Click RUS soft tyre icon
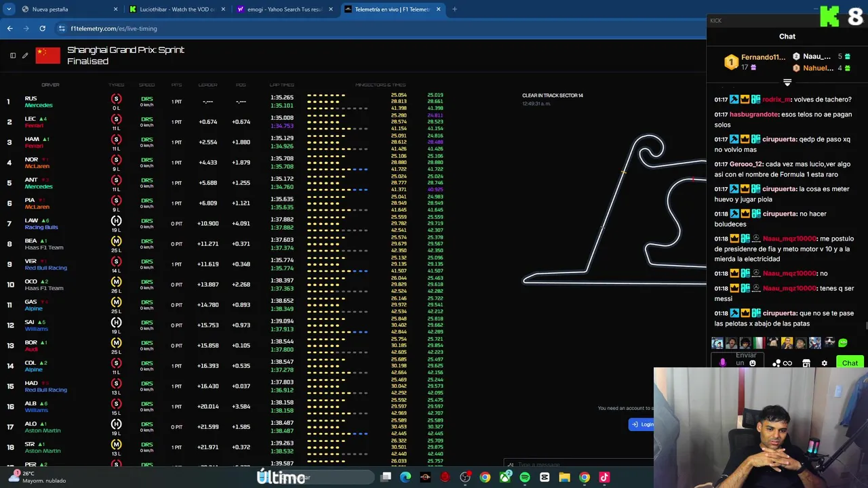 click(x=116, y=99)
